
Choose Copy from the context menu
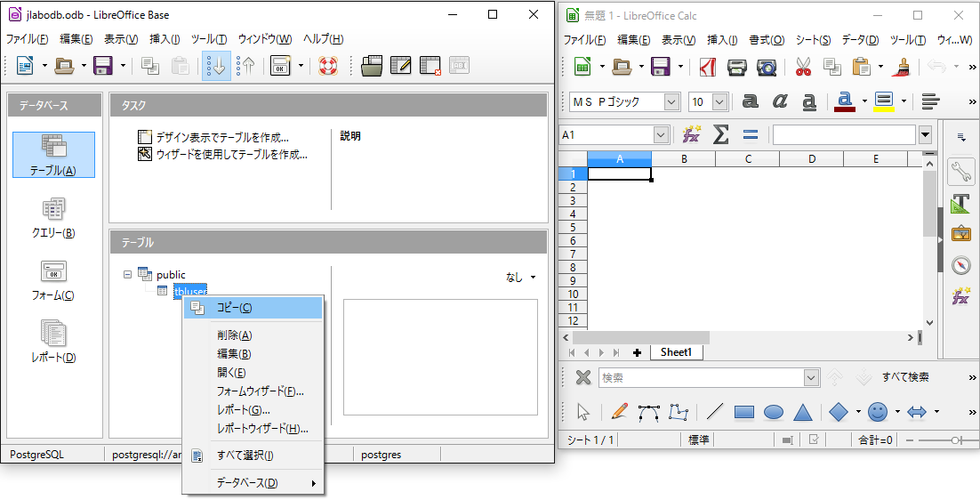point(253,308)
